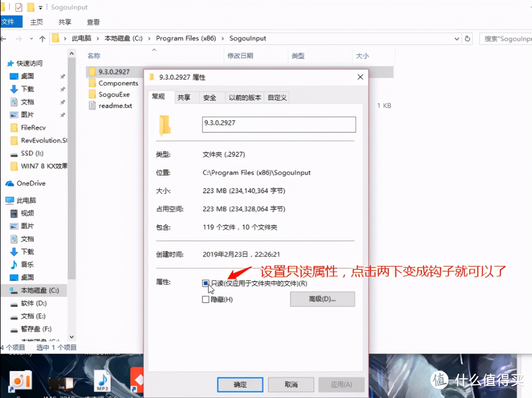Open the 查看 ribbon menu
The image size is (532, 398).
93,22
